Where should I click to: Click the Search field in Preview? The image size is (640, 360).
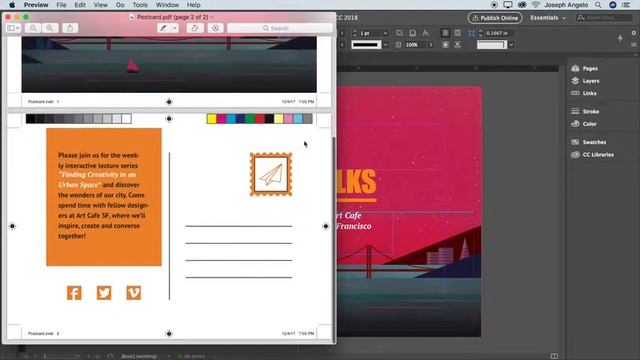(280, 28)
